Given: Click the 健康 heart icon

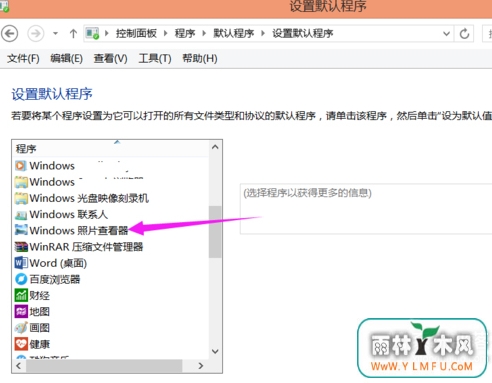Looking at the screenshot, I should pyautogui.click(x=21, y=344).
